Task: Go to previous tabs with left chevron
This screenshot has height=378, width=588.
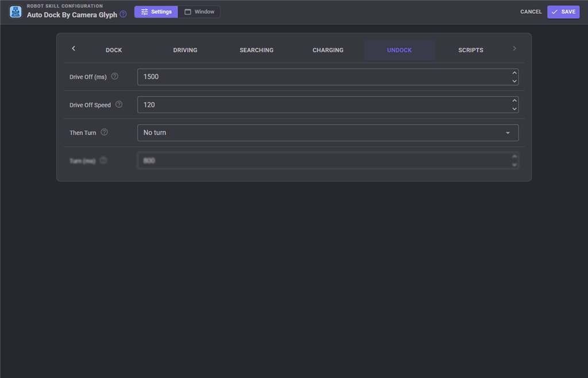Action: point(73,48)
